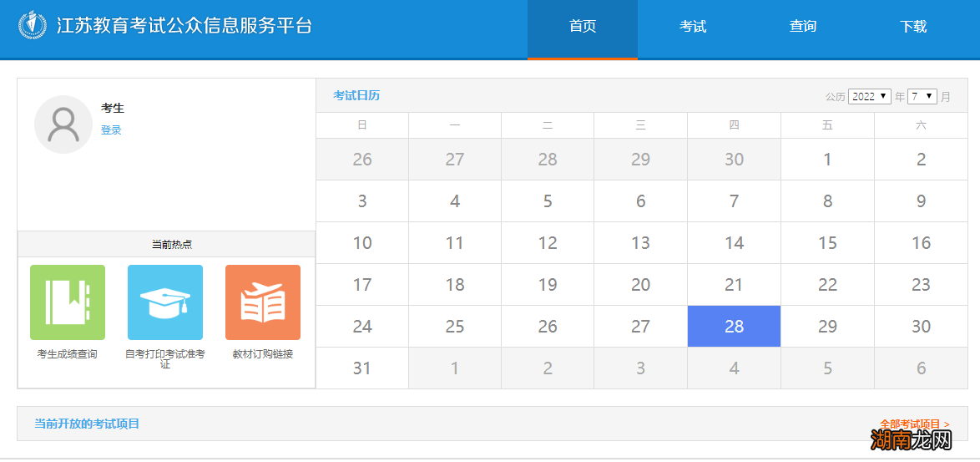980x462 pixels.
Task: Select calendar date 8
Action: click(827, 201)
